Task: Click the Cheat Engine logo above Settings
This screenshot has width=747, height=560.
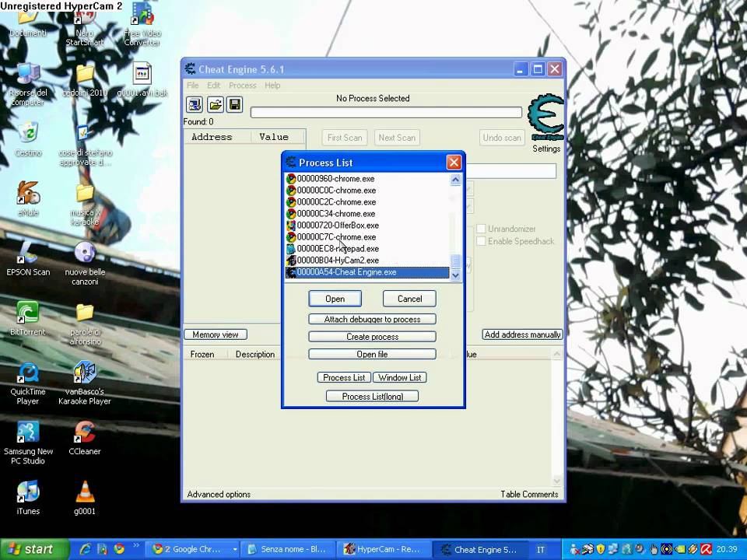Action: click(545, 117)
